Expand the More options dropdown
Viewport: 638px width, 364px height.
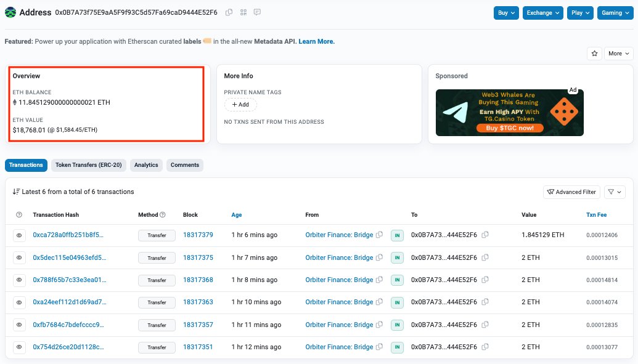coord(618,54)
